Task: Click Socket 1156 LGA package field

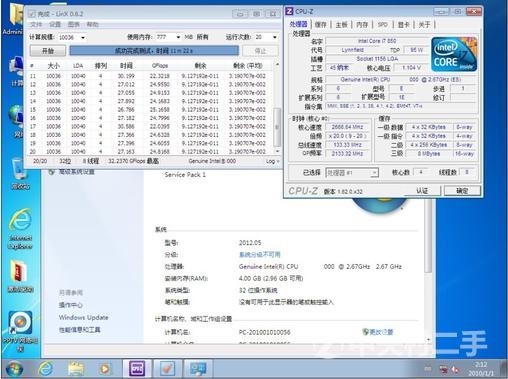Action: tap(377, 59)
